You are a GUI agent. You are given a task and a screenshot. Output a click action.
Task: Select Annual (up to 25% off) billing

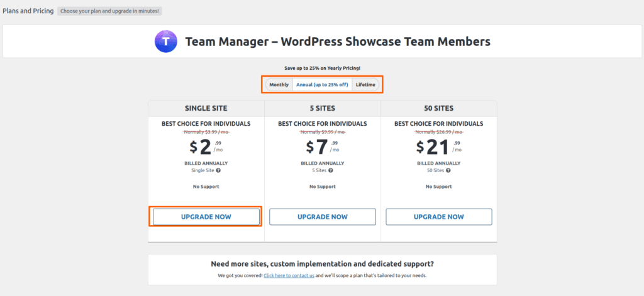tap(323, 85)
